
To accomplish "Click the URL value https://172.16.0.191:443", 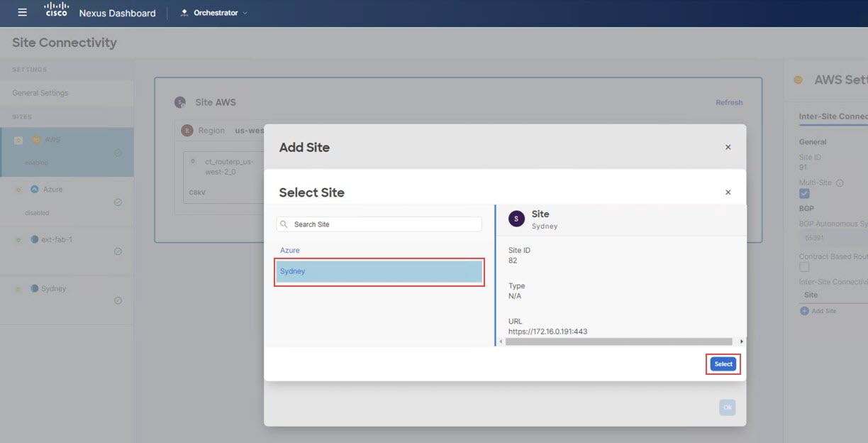I will [547, 332].
